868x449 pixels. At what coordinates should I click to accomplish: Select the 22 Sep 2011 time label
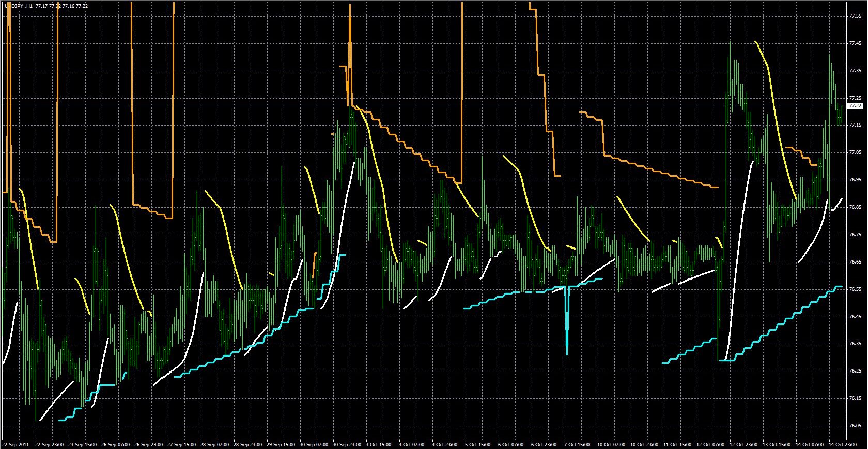tap(16, 444)
